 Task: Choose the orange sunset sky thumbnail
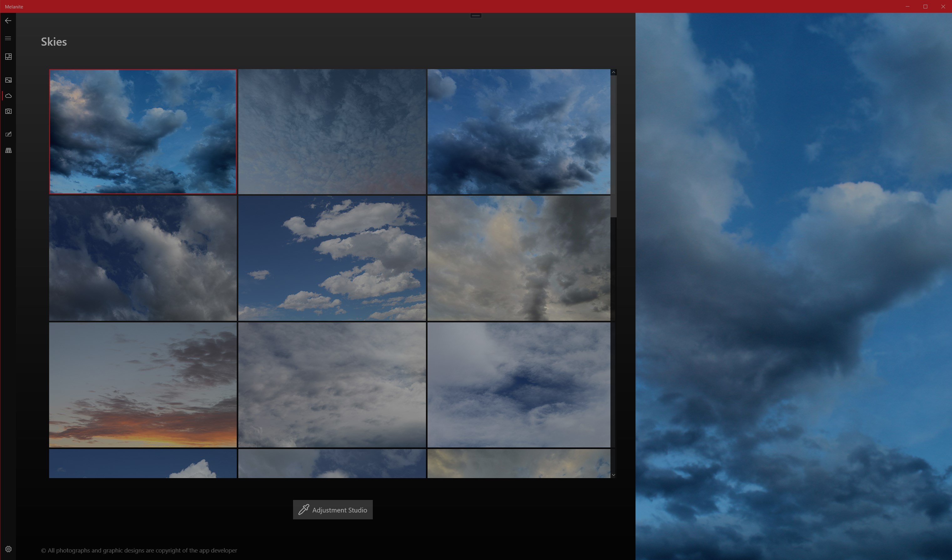coord(143,385)
